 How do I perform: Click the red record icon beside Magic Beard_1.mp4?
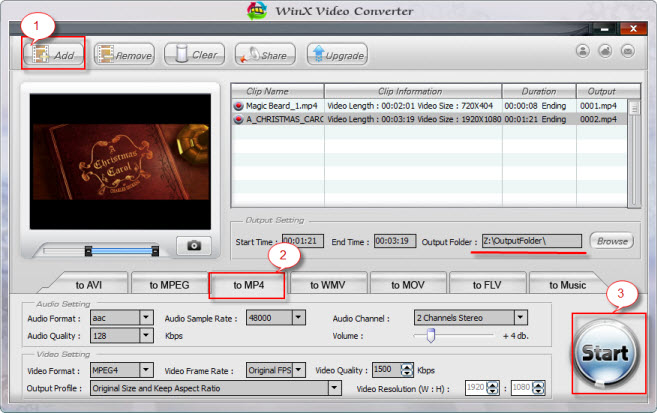pos(238,106)
